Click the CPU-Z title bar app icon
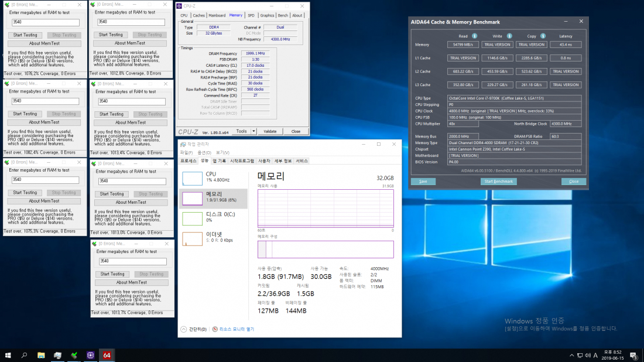This screenshot has height=362, width=644. 179,6
